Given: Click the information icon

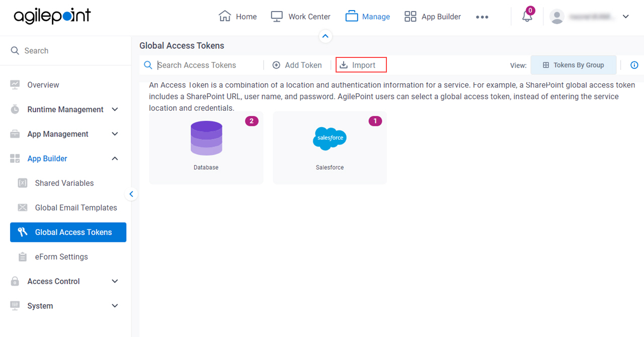Looking at the screenshot, I should (634, 65).
